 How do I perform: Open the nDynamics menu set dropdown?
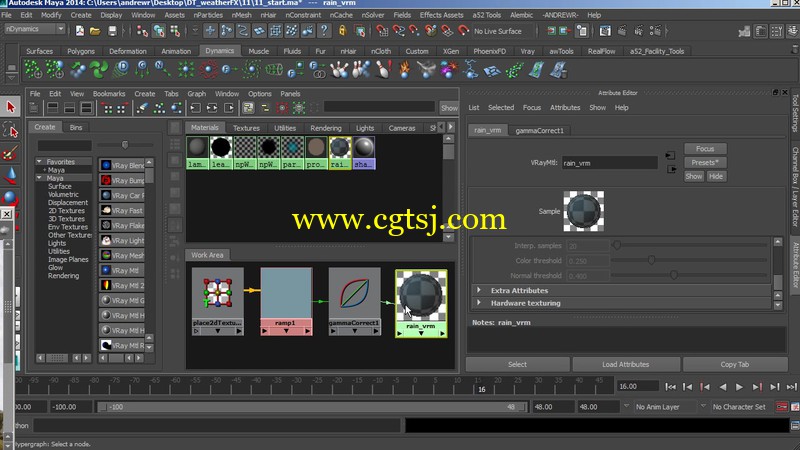(35, 29)
